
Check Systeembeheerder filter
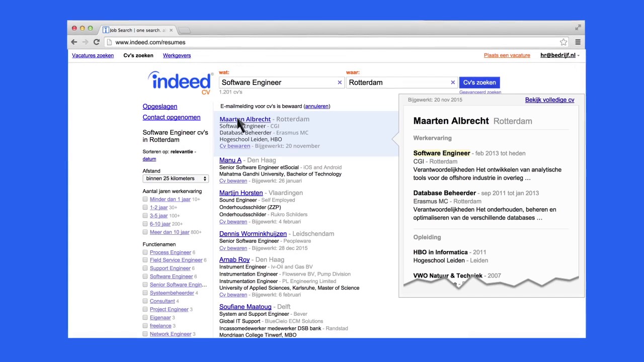click(x=145, y=293)
